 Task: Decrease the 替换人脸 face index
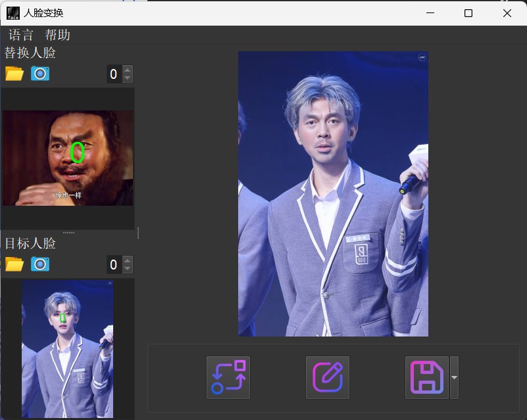[128, 78]
